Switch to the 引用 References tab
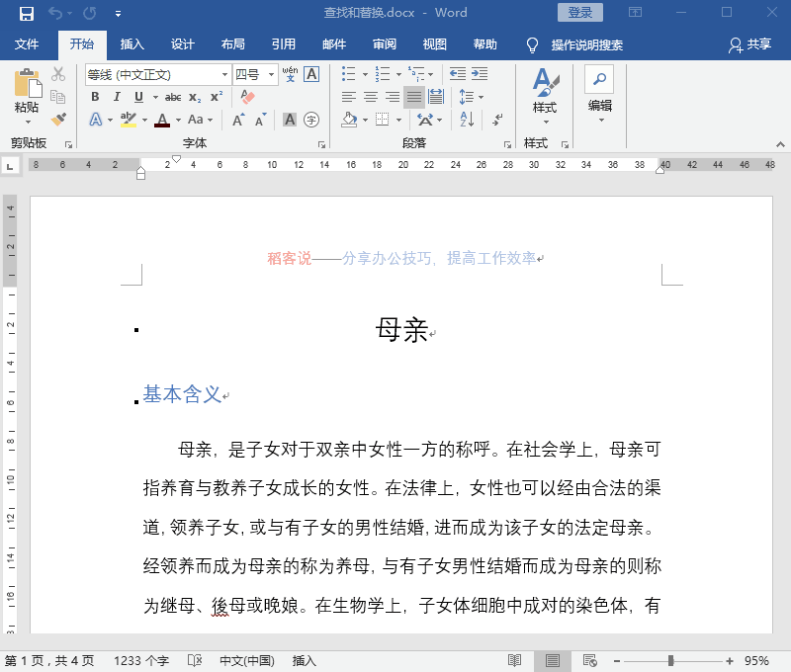 click(x=284, y=44)
